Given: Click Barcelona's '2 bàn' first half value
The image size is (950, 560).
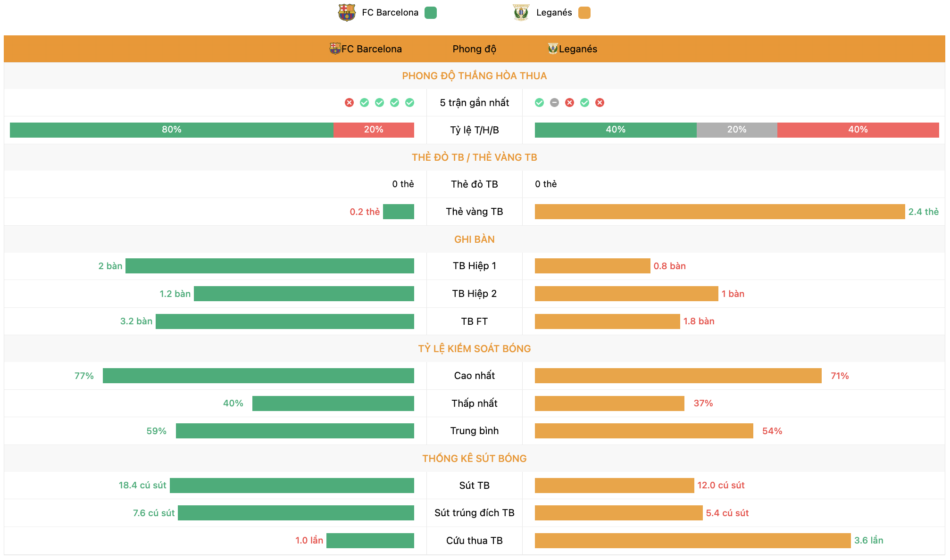Looking at the screenshot, I should coord(110,266).
